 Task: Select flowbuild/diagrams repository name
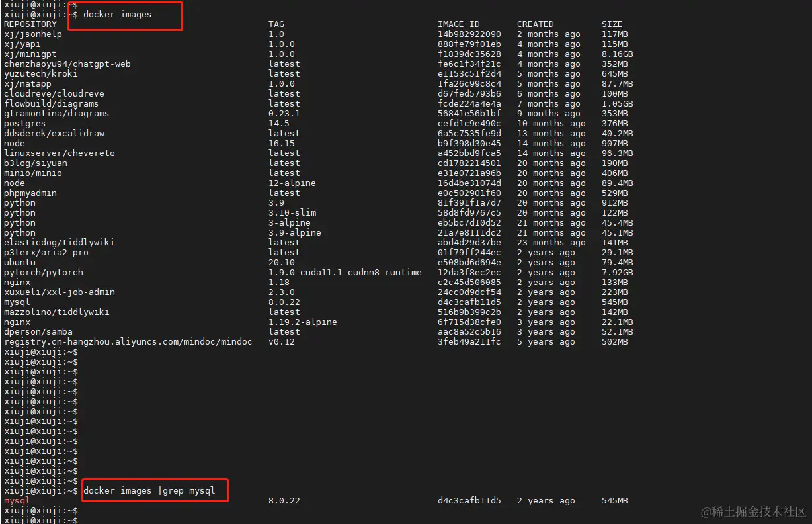coord(52,103)
